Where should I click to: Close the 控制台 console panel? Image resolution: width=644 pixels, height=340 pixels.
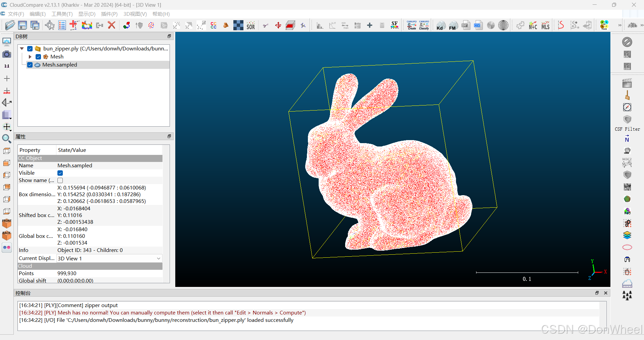[x=606, y=293]
